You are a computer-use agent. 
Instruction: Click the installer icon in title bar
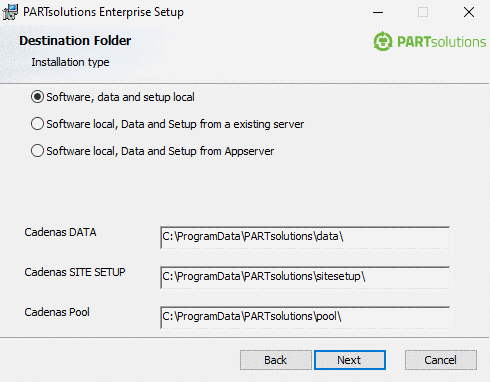[x=10, y=12]
